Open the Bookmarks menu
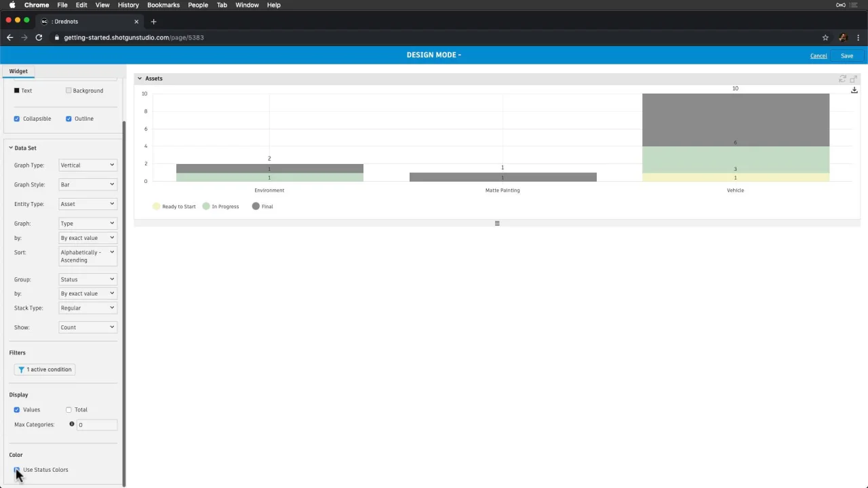The height and width of the screenshot is (488, 868). point(163,5)
